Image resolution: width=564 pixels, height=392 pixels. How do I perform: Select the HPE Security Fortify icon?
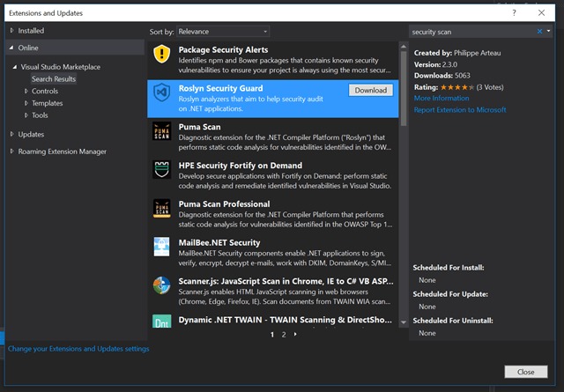(161, 171)
